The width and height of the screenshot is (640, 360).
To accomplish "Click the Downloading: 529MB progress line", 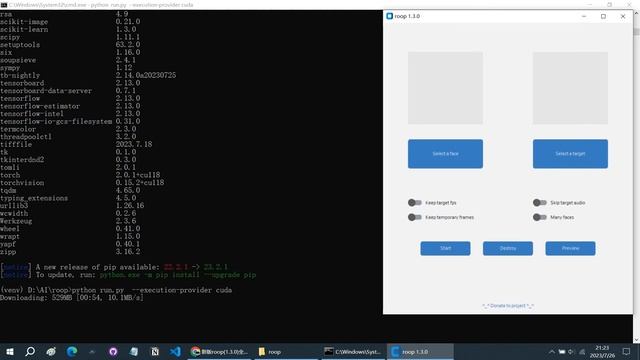I will click(72, 298).
